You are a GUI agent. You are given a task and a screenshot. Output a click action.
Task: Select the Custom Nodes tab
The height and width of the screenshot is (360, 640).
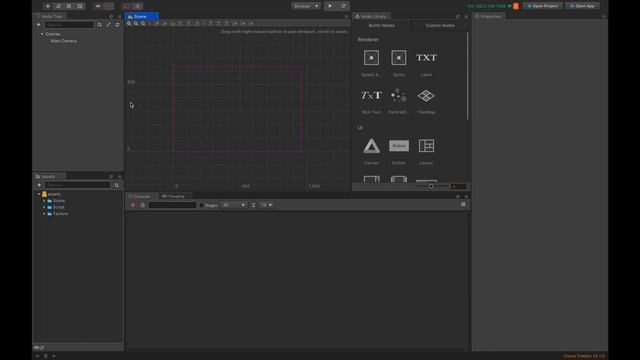click(440, 25)
